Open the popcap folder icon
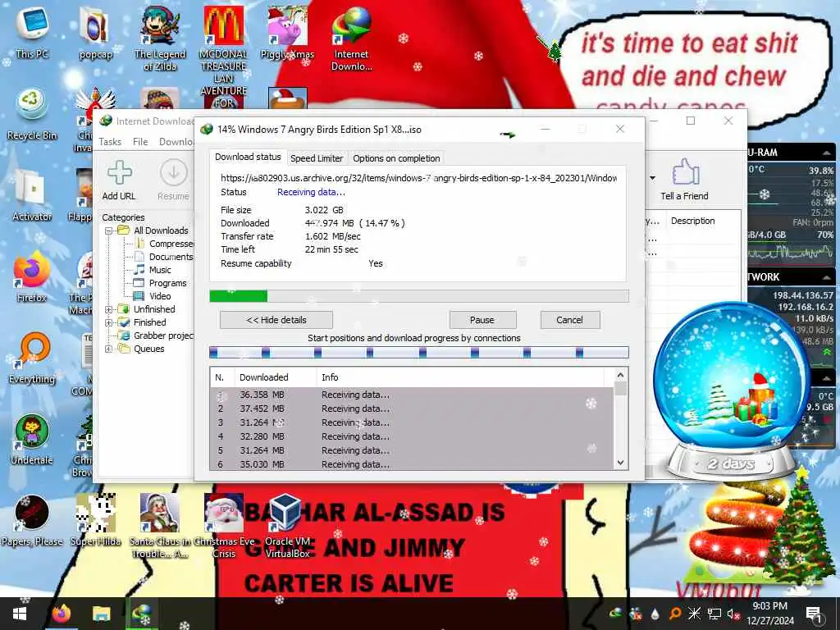 [x=95, y=32]
